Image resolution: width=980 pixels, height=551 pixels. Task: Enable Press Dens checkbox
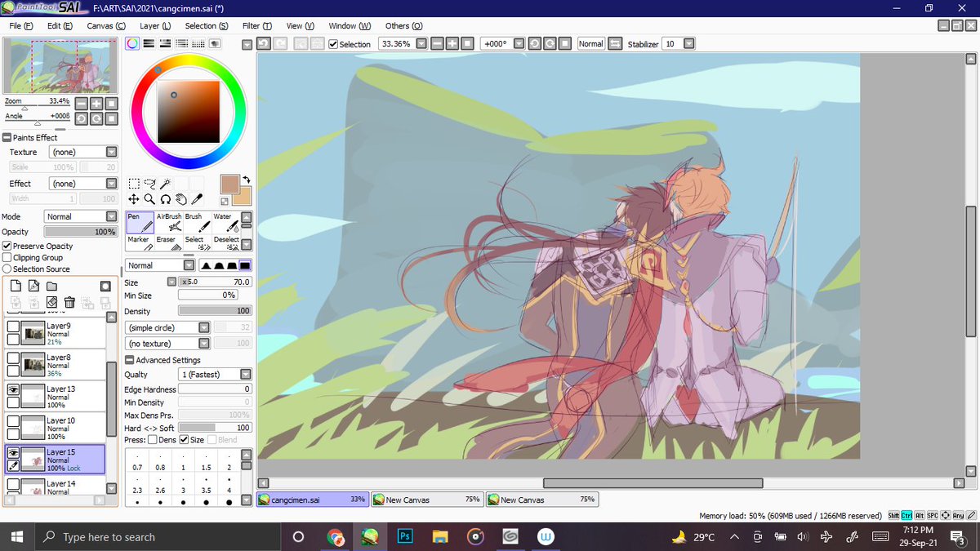point(152,440)
